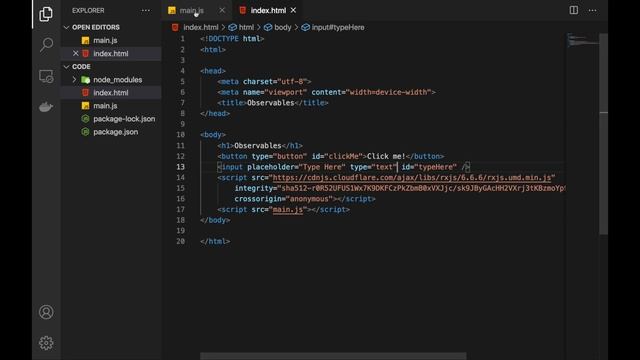Click the integrity sha512 attribute line
Viewport: 640px width, 360px height.
pyautogui.click(x=400, y=188)
